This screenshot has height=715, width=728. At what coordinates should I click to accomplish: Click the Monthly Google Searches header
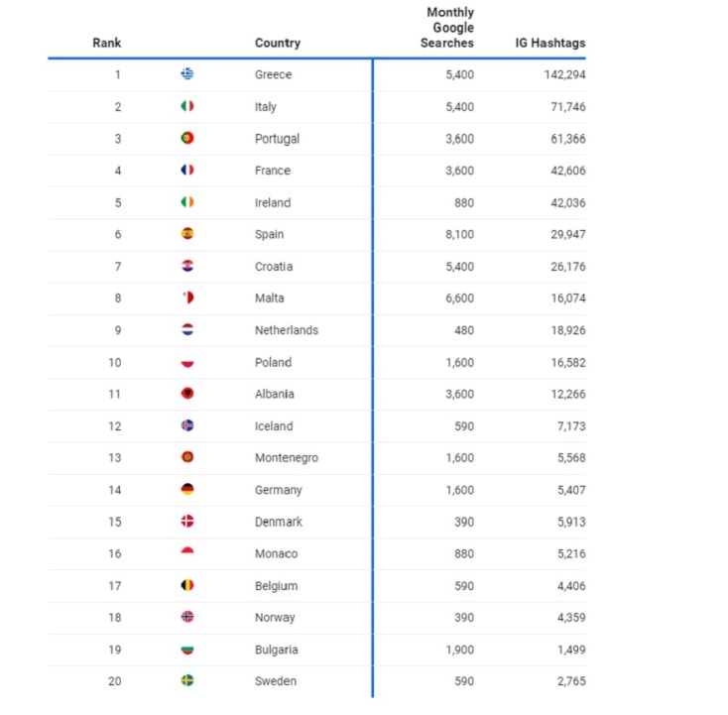pos(449,28)
